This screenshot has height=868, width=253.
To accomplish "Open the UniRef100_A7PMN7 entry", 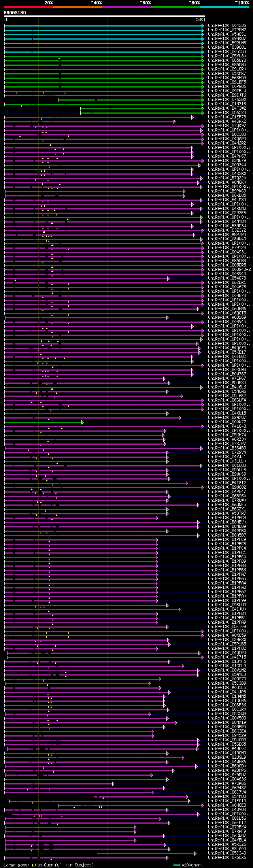I will [x=227, y=30].
